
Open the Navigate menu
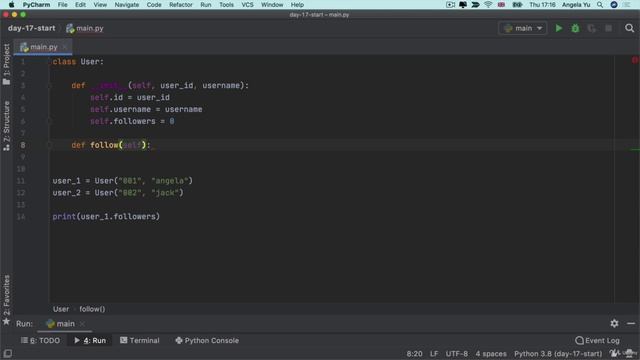click(x=127, y=4)
